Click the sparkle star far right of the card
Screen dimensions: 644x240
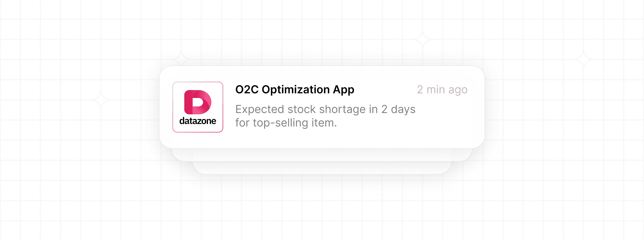coord(583,60)
